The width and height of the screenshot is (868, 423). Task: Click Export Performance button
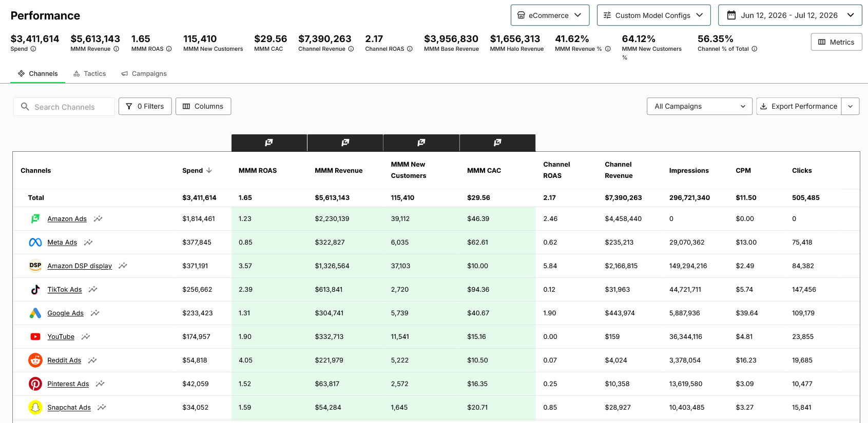(x=799, y=106)
